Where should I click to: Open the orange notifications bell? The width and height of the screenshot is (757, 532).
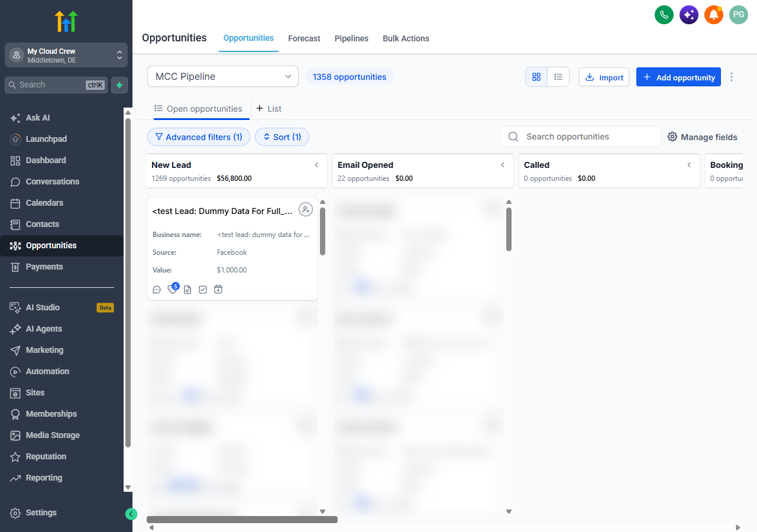tap(714, 15)
